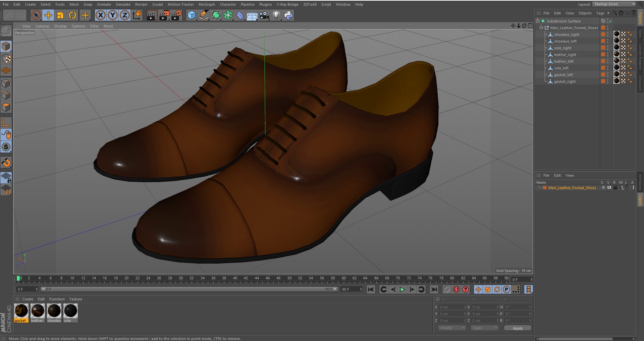Toggle snapping S button
The image size is (644, 341).
click(6, 147)
